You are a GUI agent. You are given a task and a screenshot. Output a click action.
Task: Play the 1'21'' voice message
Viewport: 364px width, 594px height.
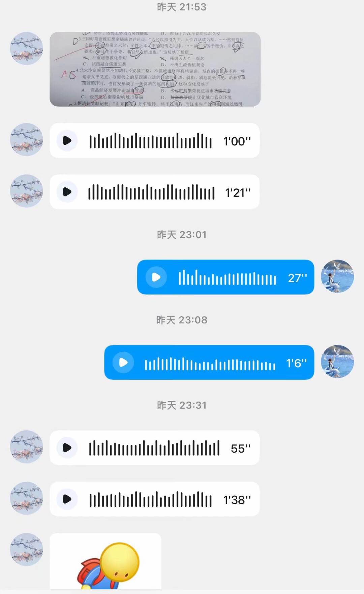pyautogui.click(x=67, y=192)
